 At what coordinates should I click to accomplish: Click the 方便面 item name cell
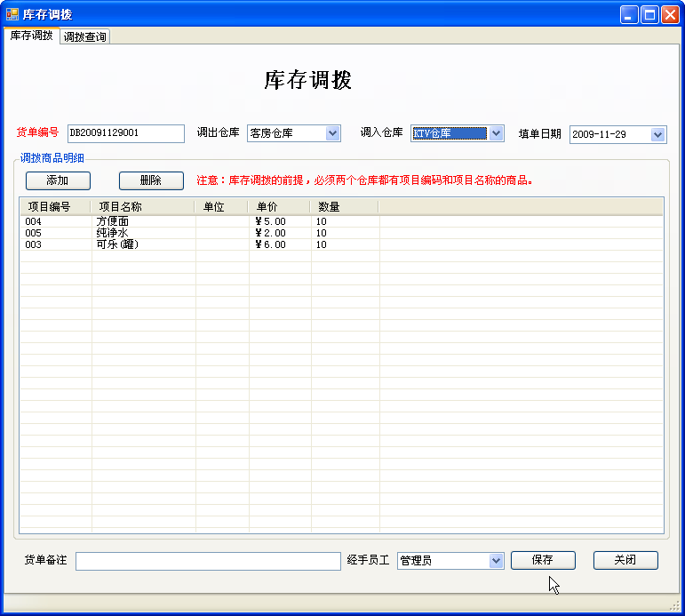point(113,221)
